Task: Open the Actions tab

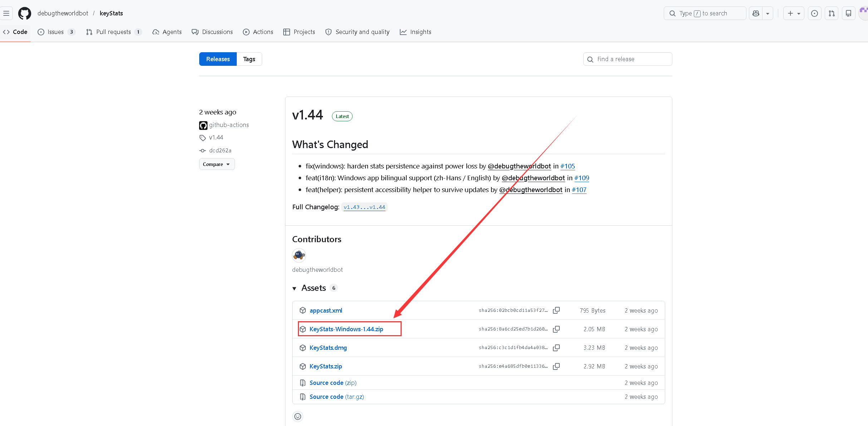Action: click(258, 32)
